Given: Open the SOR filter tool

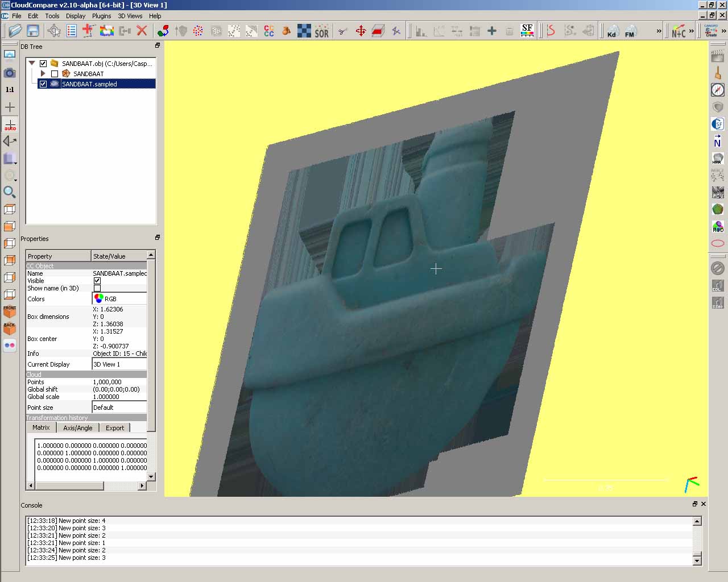Looking at the screenshot, I should [321, 31].
